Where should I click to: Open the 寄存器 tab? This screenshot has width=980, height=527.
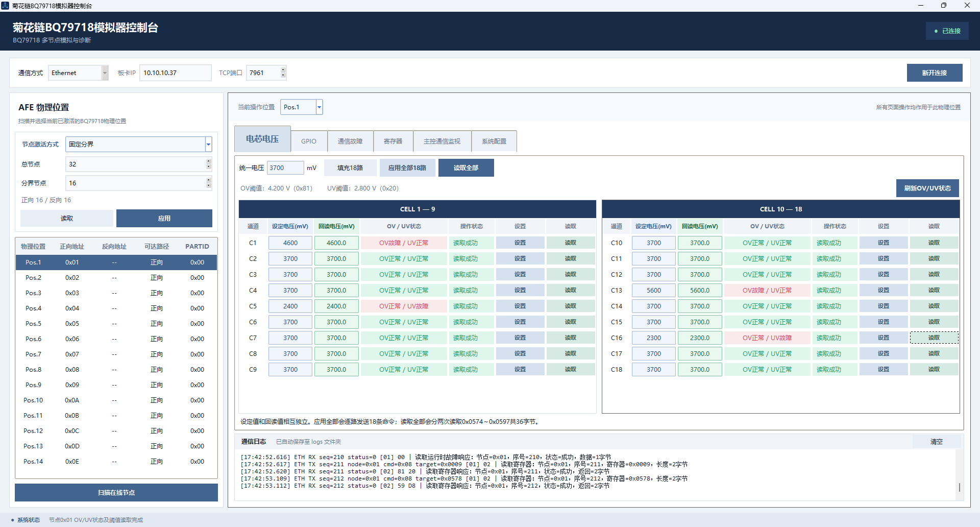point(393,141)
